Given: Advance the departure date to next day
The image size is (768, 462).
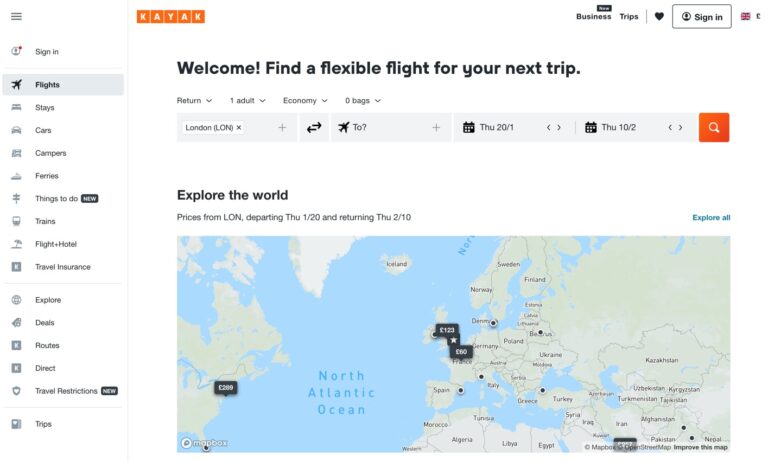Looking at the screenshot, I should 559,128.
